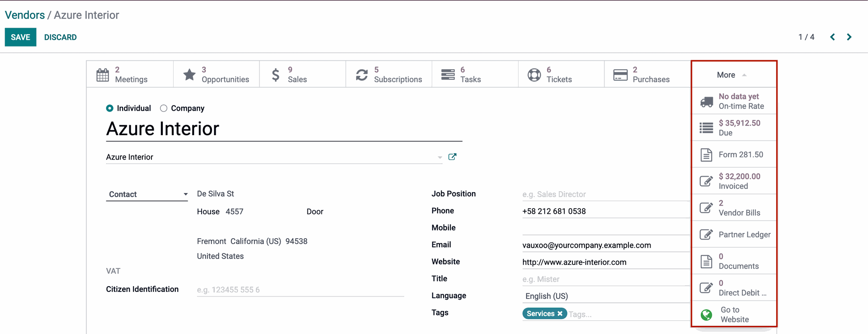Open the Partner Ledger entry
This screenshot has height=334, width=868.
[734, 235]
